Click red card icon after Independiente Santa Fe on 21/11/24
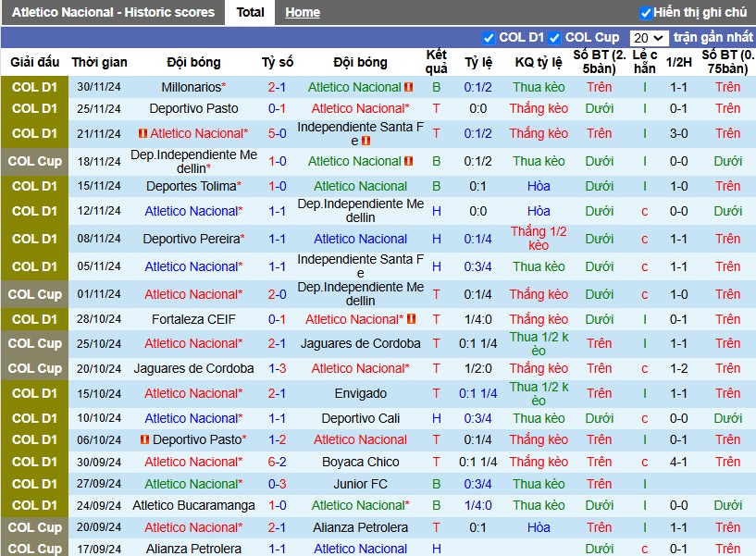 pos(366,141)
